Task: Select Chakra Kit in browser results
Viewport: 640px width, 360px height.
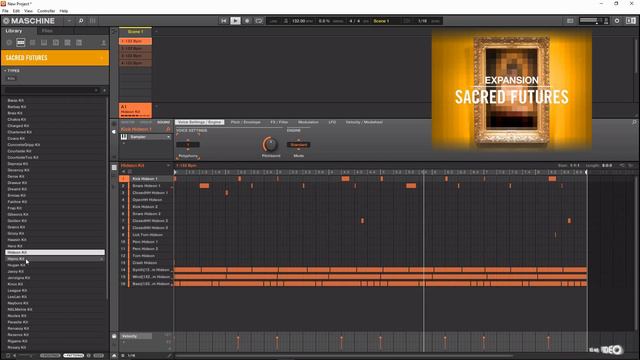Action: 55,119
